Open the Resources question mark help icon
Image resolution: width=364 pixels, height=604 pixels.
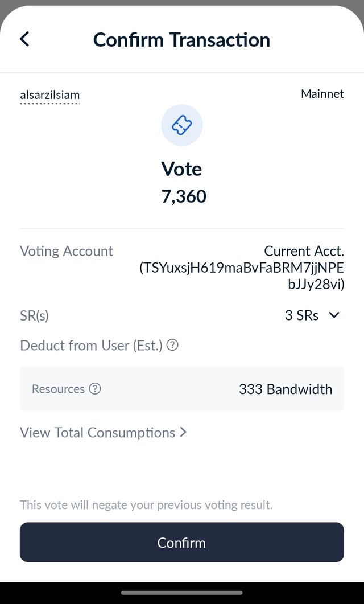click(x=94, y=389)
